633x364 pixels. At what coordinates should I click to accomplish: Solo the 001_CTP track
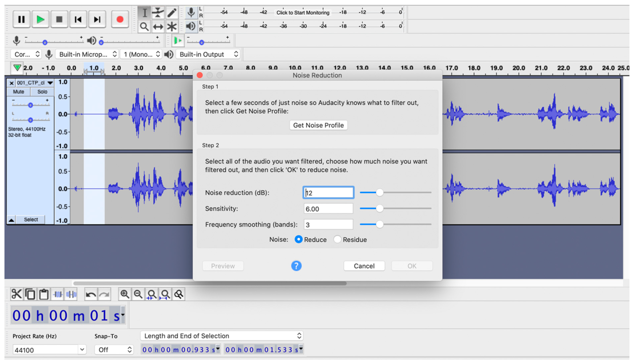click(x=42, y=92)
